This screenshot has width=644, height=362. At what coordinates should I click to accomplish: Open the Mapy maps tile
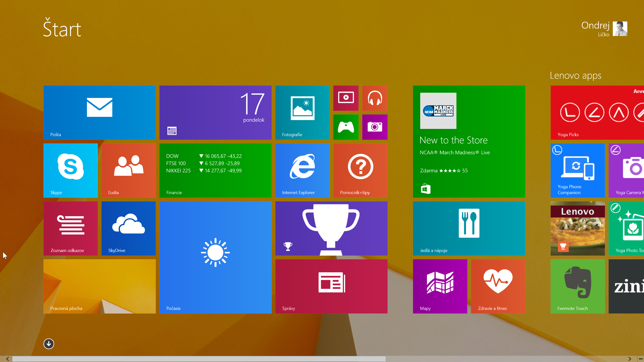tap(440, 286)
